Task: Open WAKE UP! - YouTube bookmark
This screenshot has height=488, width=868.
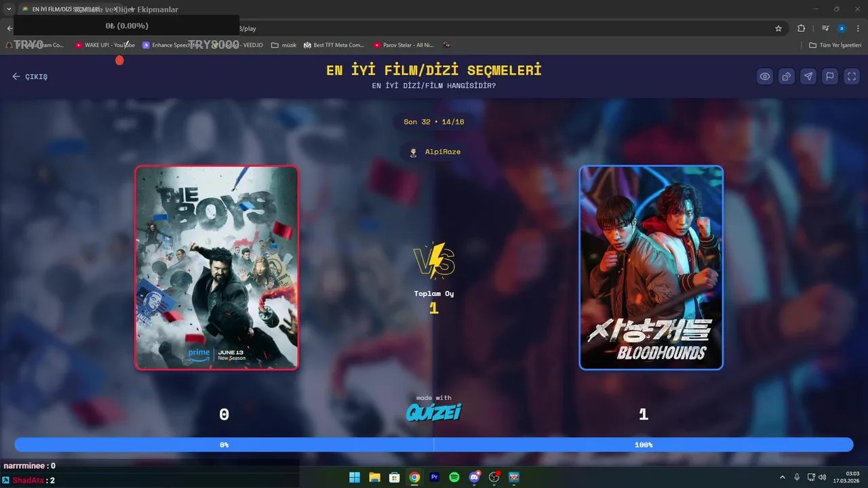Action: tap(105, 45)
